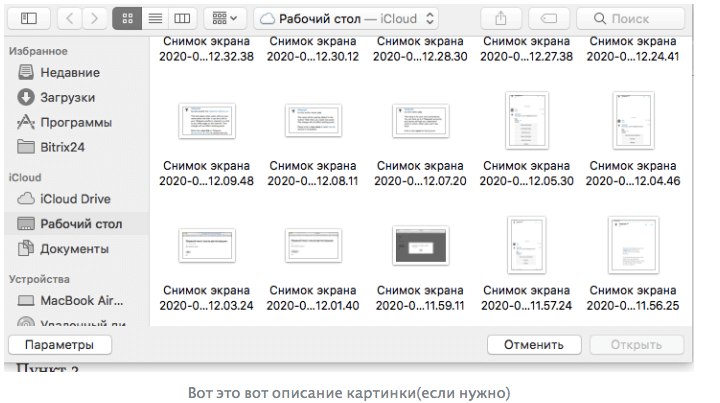Select iCloud Drive in the sidebar
720x403 pixels.
coord(76,199)
